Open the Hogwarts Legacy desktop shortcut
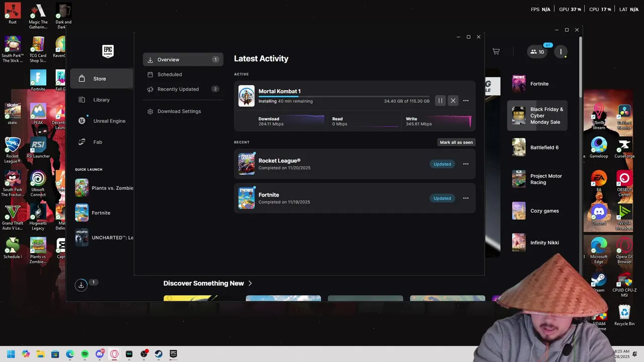 38,217
